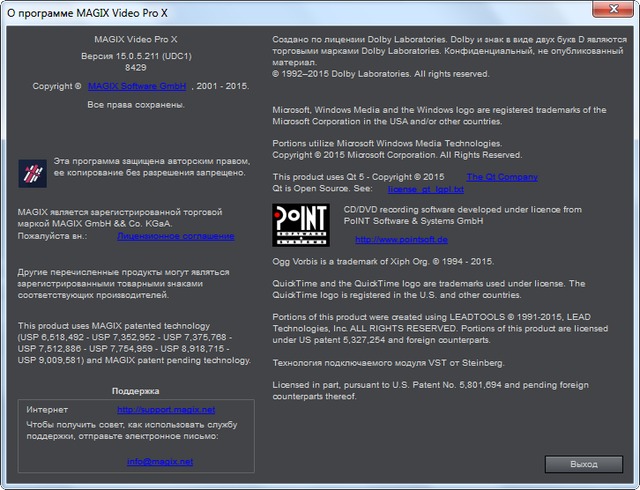Click the Ogg Vorbis trademark line
Image resolution: width=640 pixels, height=490 pixels.
pos(383,261)
